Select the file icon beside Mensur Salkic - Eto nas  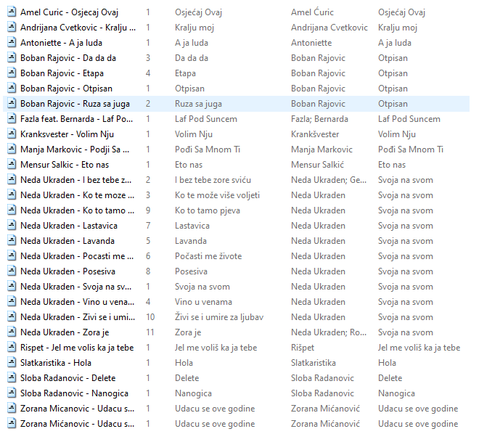pos(12,165)
